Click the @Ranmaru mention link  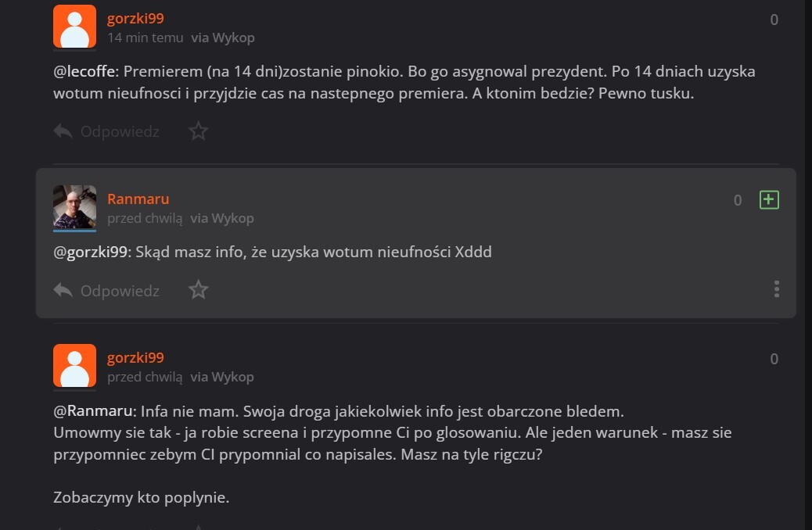point(94,411)
